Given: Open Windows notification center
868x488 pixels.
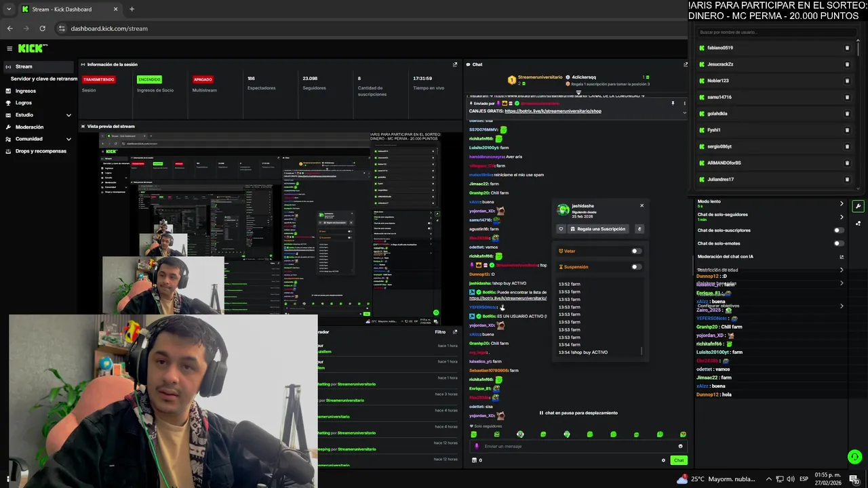Looking at the screenshot, I should (854, 479).
